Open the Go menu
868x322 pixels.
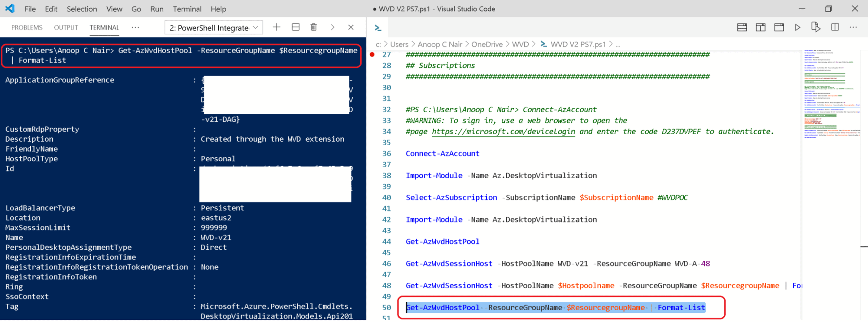click(136, 9)
